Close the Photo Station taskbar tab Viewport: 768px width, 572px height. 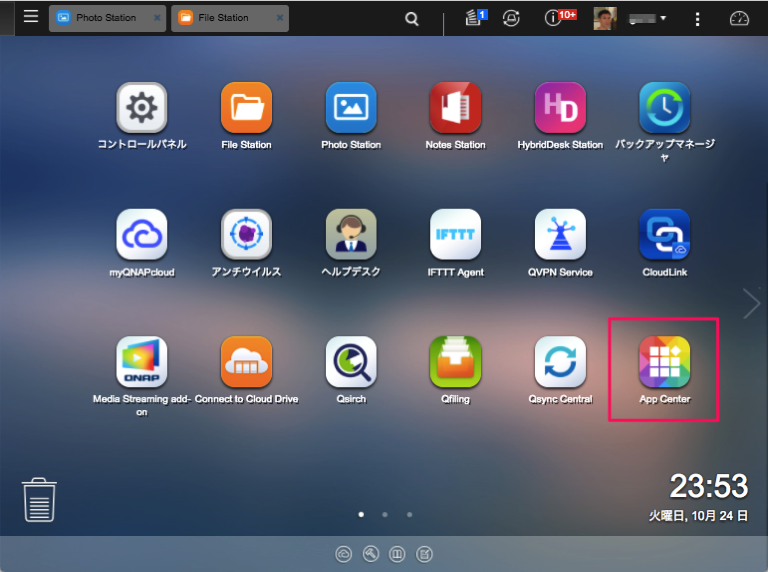click(157, 18)
